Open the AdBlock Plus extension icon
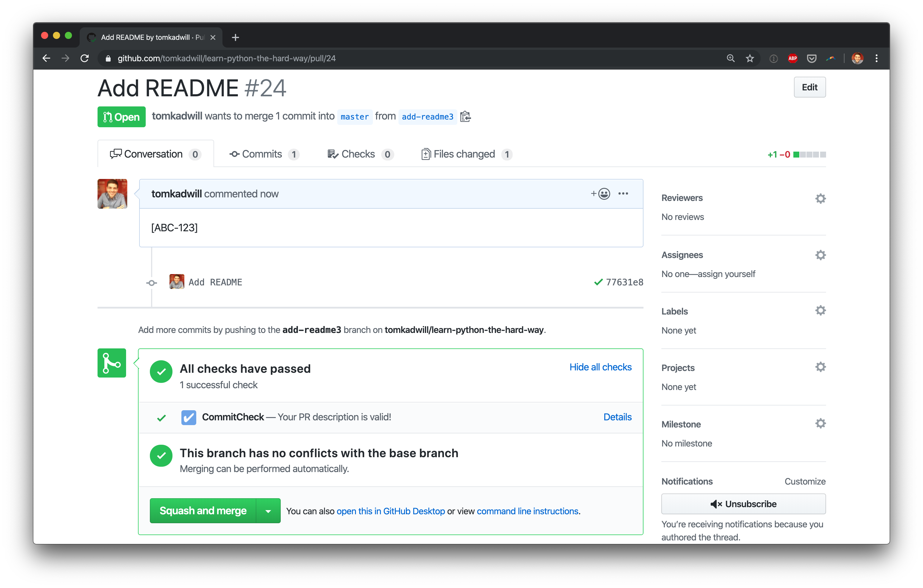Screen dimensions: 923x588 [x=792, y=59]
